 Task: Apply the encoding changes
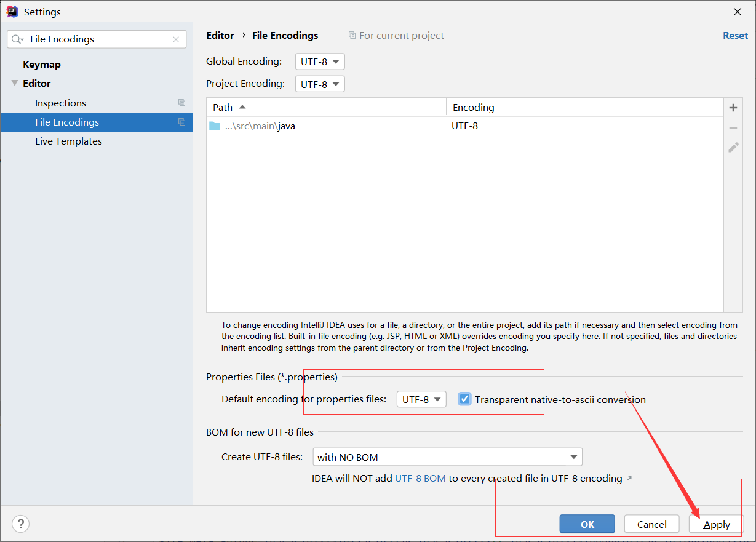coord(715,524)
